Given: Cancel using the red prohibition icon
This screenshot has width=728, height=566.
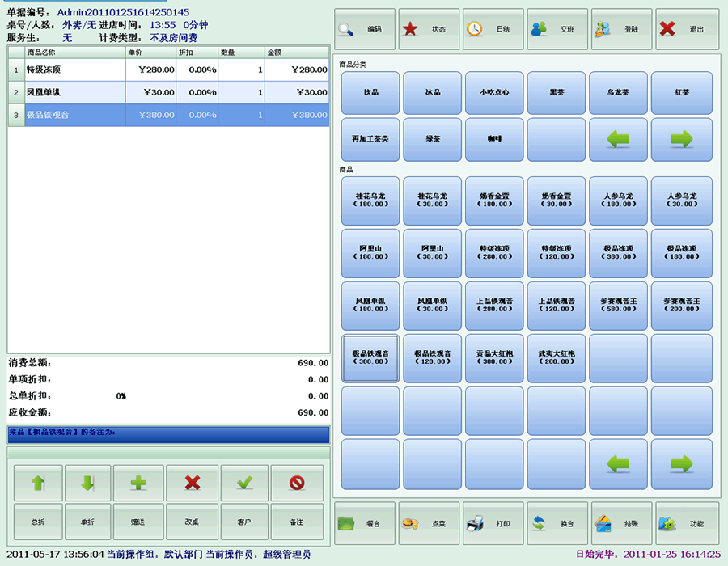Looking at the screenshot, I should 297,483.
